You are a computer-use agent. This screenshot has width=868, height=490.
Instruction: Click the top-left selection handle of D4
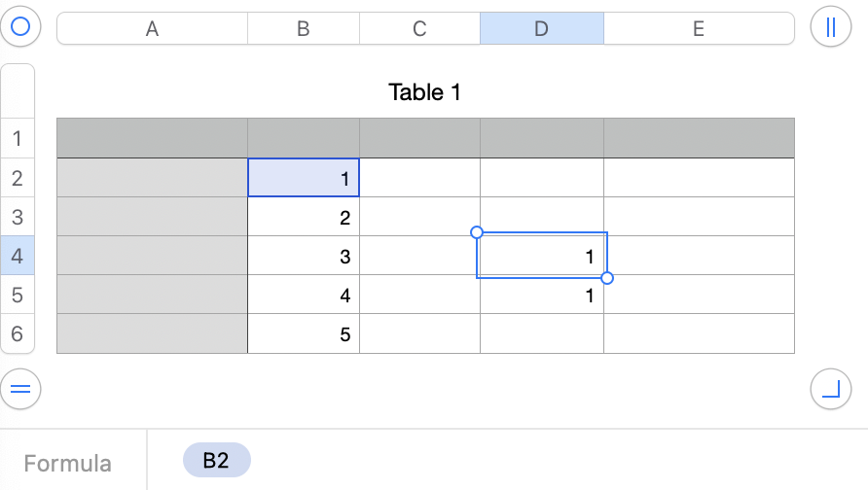click(477, 232)
